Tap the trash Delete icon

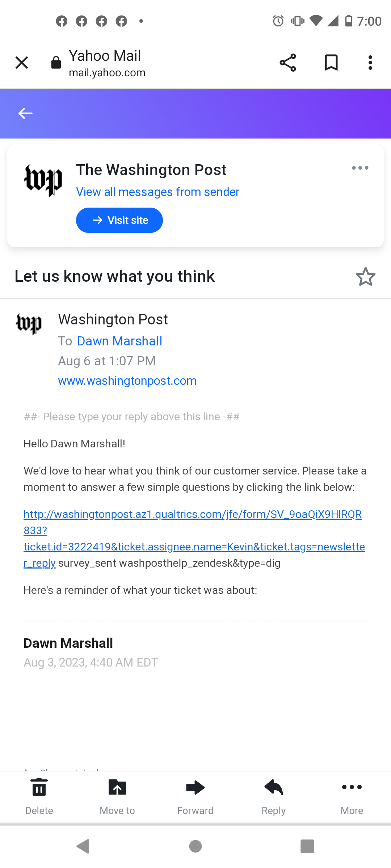click(x=39, y=788)
